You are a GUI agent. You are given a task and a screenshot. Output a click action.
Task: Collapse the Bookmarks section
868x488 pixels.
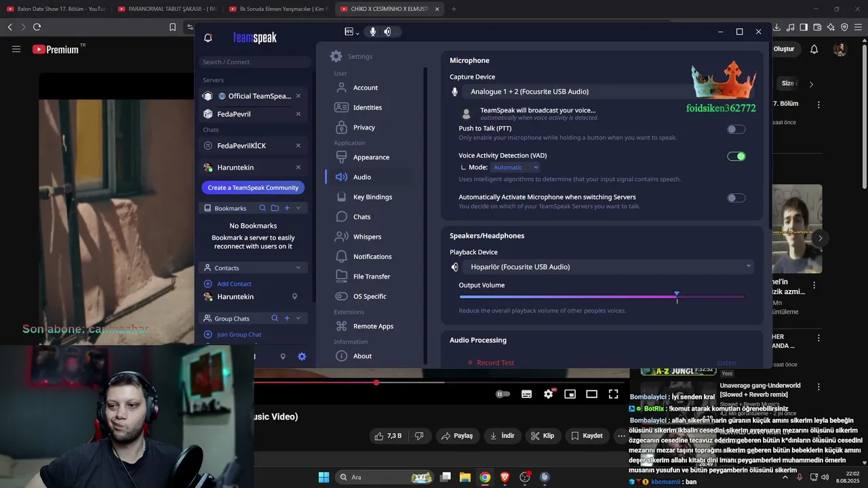click(x=298, y=208)
